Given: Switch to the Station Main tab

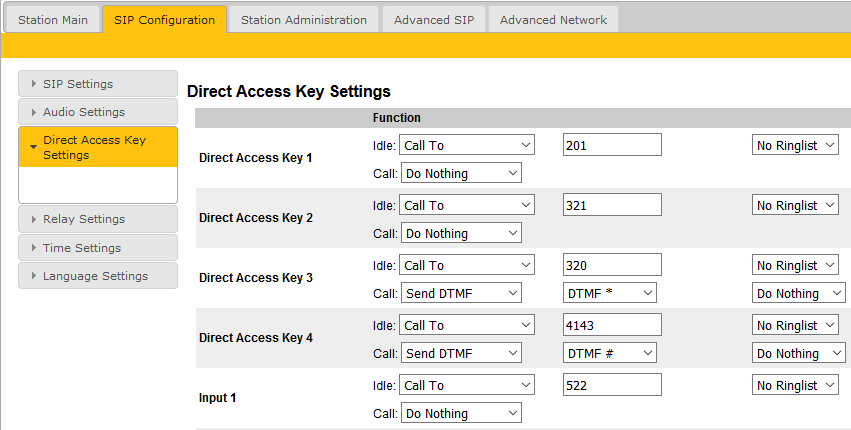Looking at the screenshot, I should coord(52,20).
